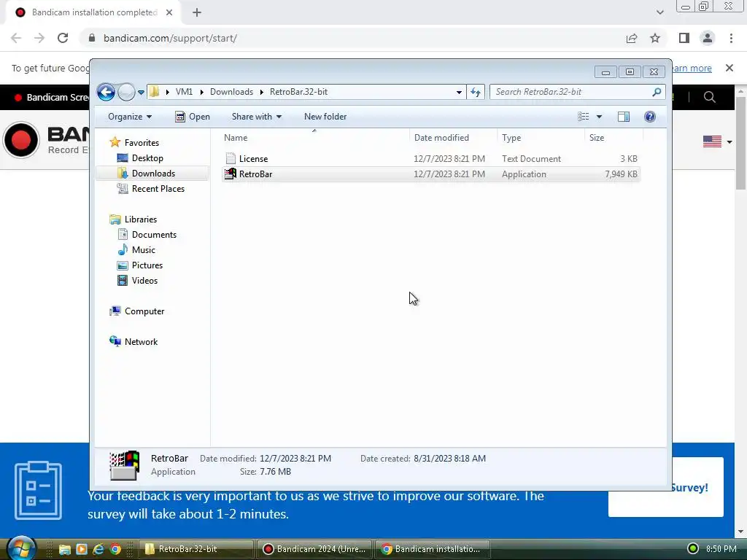Click New folder in the toolbar

(x=325, y=117)
